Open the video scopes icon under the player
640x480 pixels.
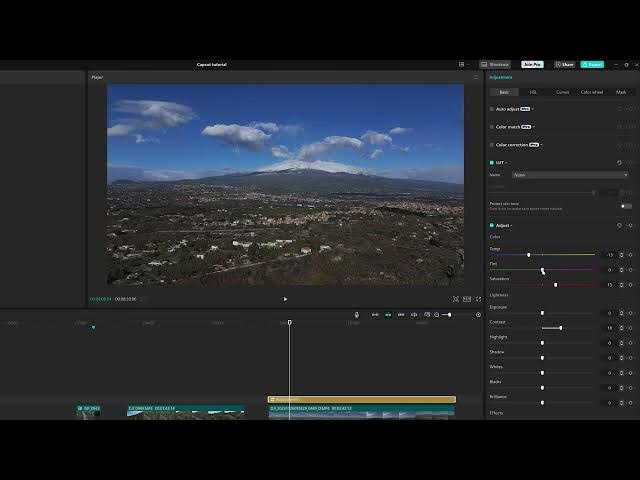coord(456,299)
